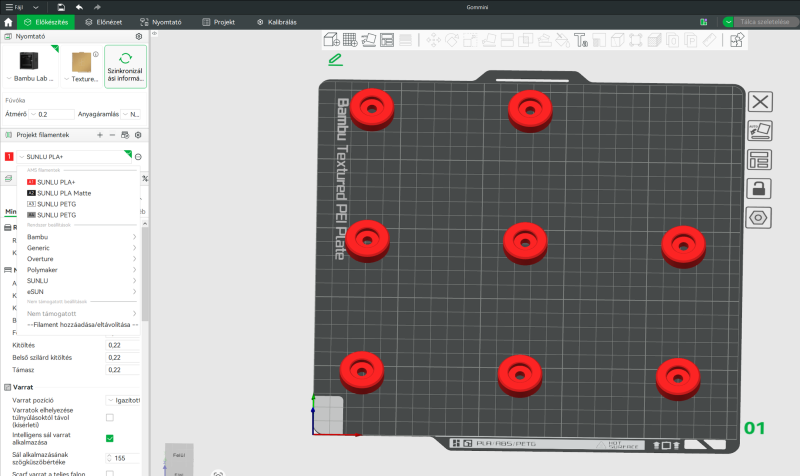Click the green pencil edit icon
Image resolution: width=800 pixels, height=476 pixels.
click(x=335, y=60)
